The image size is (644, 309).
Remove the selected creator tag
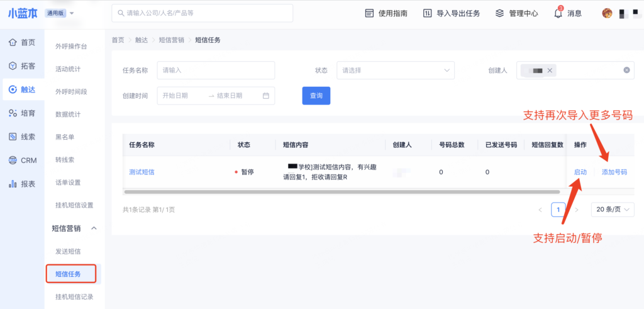click(x=550, y=70)
